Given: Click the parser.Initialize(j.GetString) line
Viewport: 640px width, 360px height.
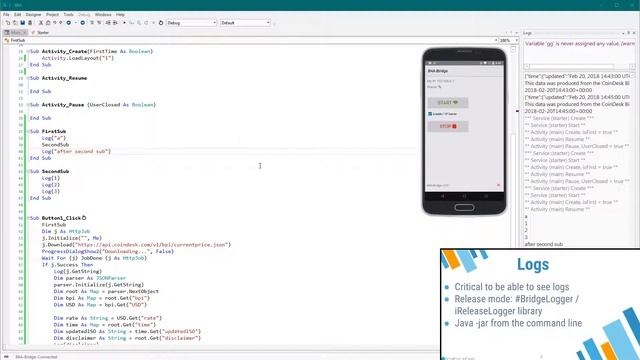Looking at the screenshot, I should click(98, 285).
